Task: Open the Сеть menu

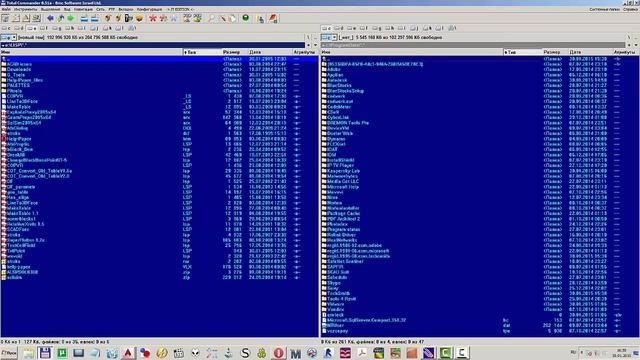Action: (100, 9)
